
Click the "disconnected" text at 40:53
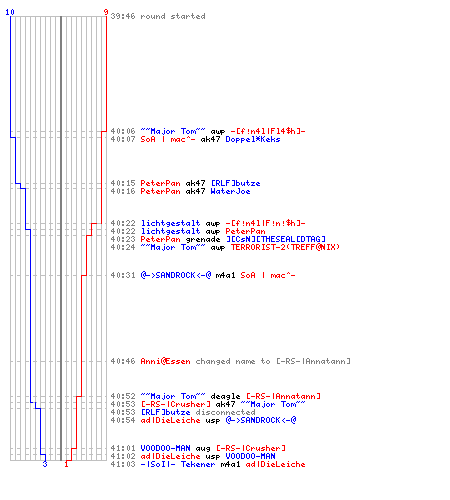click(x=225, y=412)
